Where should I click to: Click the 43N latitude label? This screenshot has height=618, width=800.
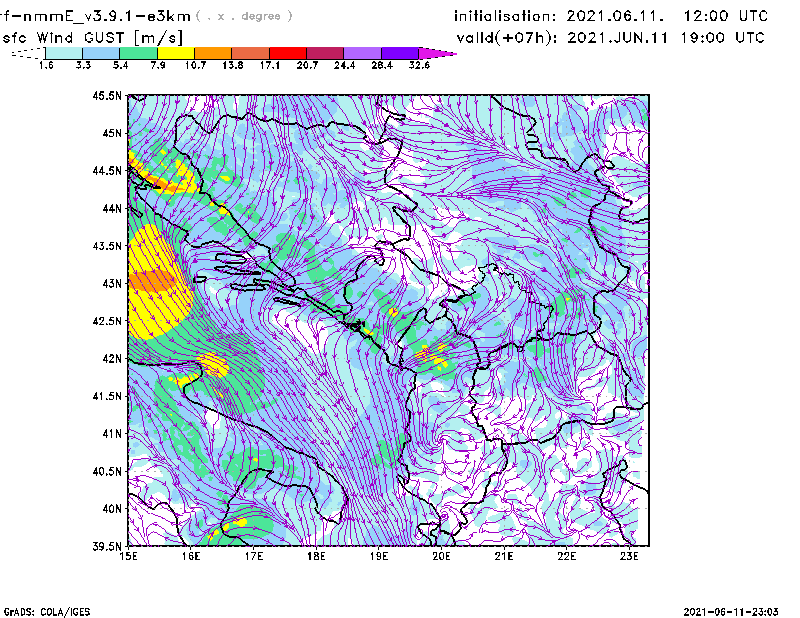(x=112, y=283)
